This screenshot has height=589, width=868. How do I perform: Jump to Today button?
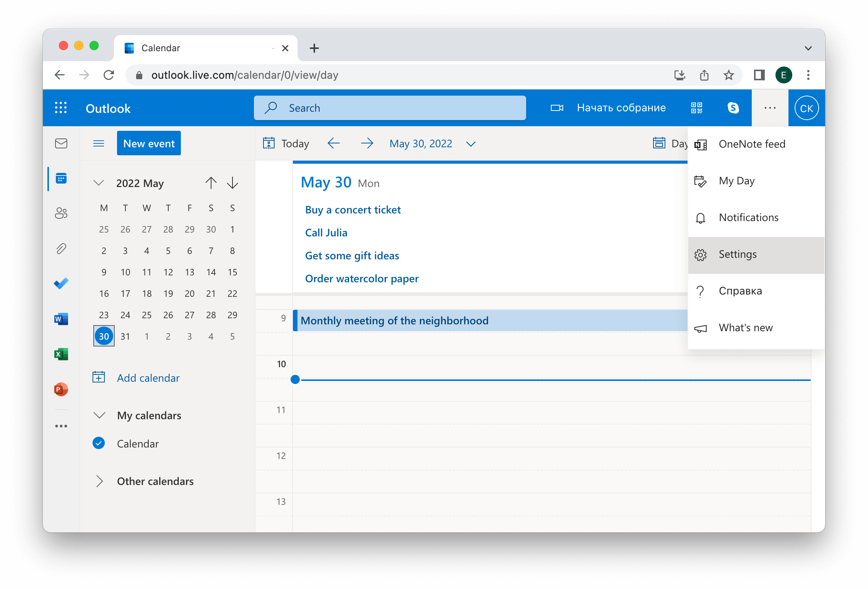click(286, 143)
